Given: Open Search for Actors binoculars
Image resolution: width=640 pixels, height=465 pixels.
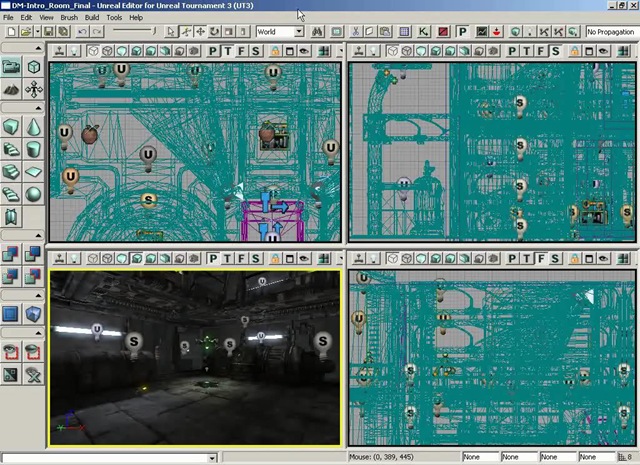Looking at the screenshot, I should pos(317,31).
